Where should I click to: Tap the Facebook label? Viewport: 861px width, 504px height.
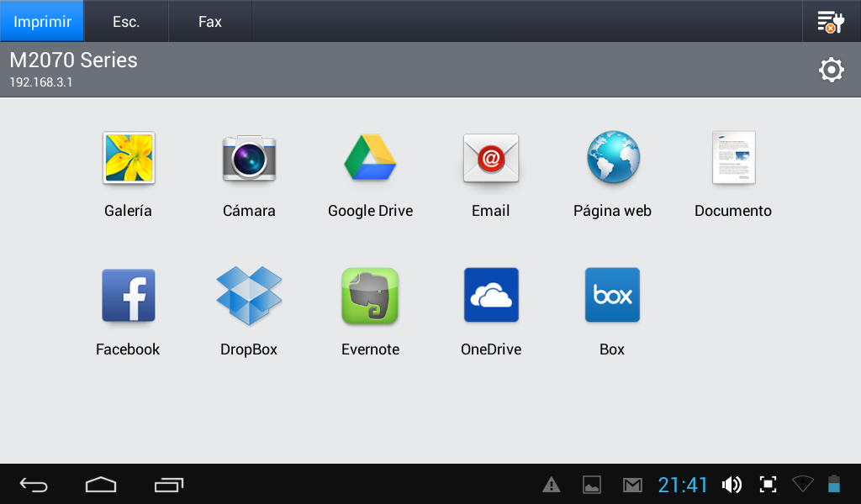point(128,349)
